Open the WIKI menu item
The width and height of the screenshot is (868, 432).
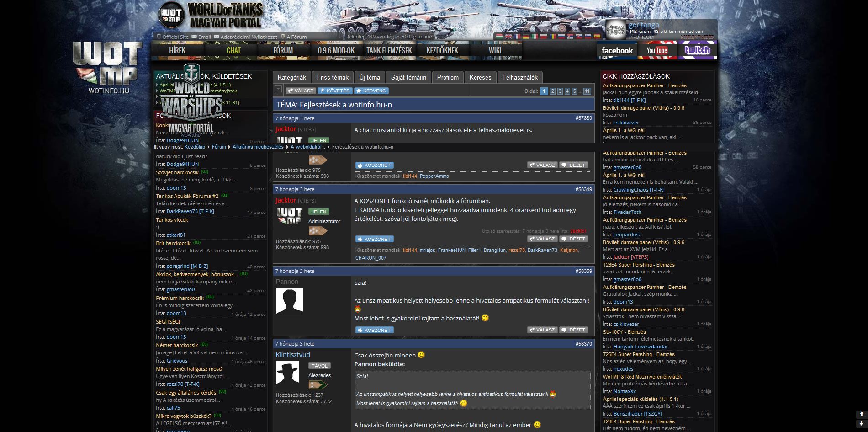(495, 50)
